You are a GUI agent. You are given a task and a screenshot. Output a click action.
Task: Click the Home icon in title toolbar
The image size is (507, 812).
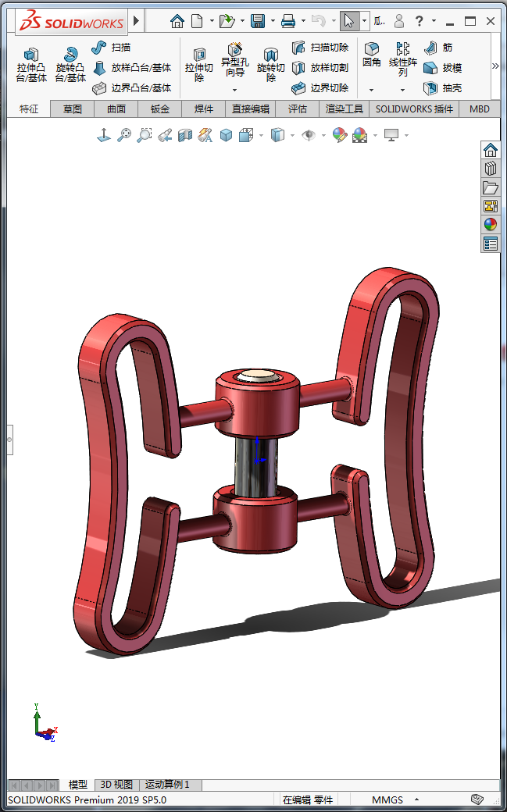point(177,21)
